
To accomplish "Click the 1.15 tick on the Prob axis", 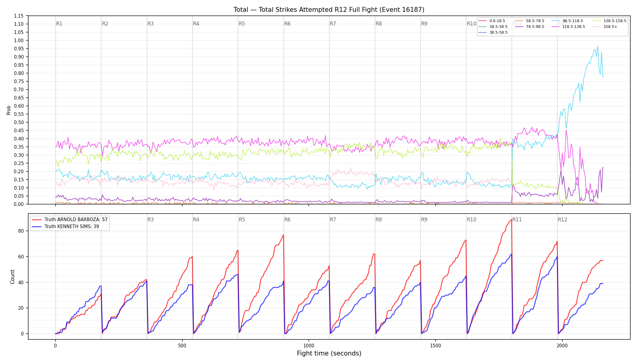I will click(19, 16).
